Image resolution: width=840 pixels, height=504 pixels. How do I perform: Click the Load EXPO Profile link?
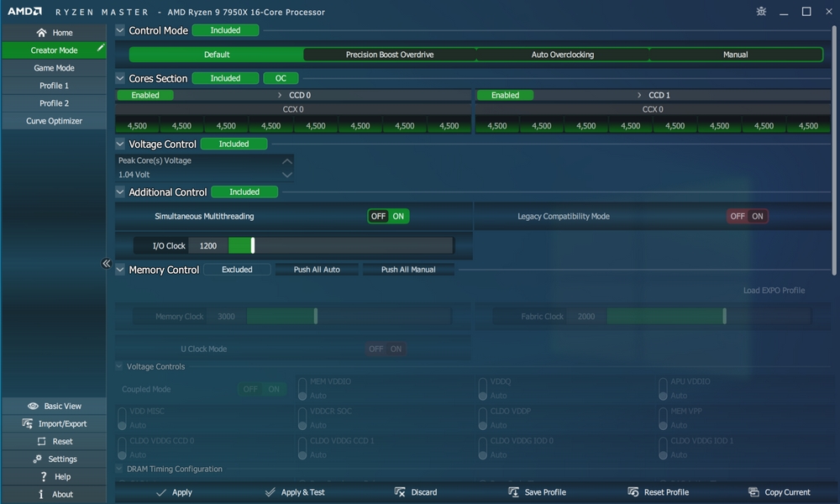774,291
